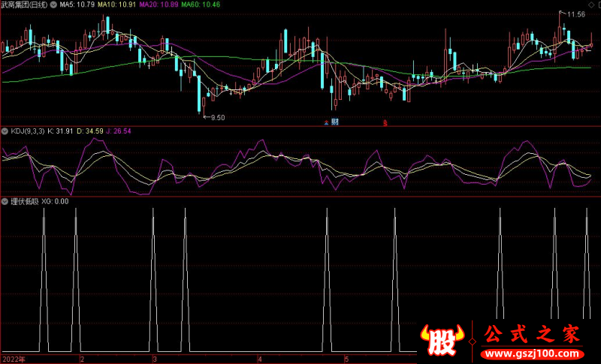Click month 5 marker on time axis
Viewport: 601px width, 364px height.
346,359
